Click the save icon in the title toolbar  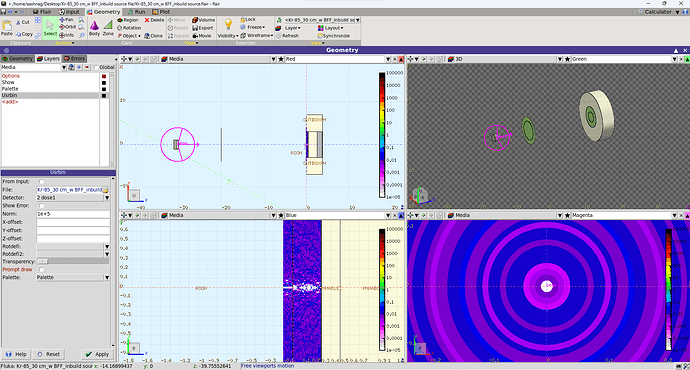pyautogui.click(x=4, y=12)
